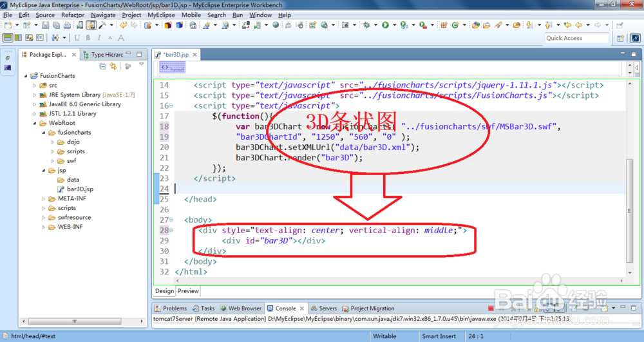644x342 pixels.
Task: Click the editor vertical scrollbar thumb
Action: [x=629, y=211]
